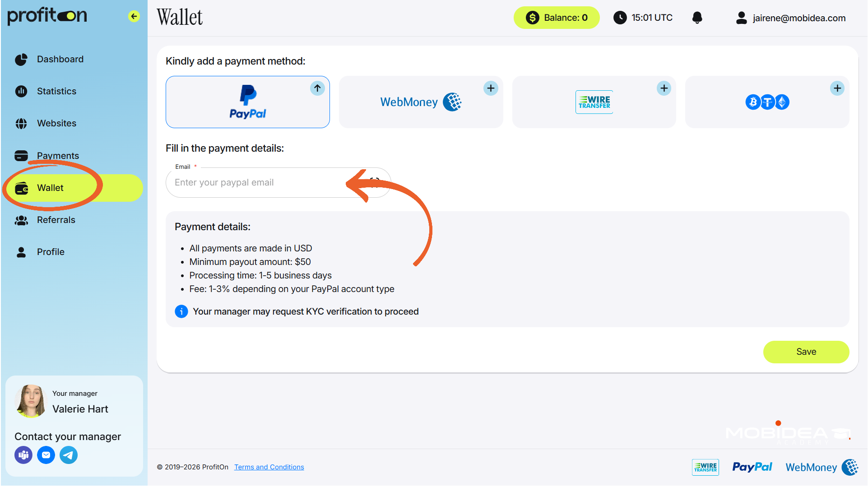Screen dimensions: 868x487
Task: Contact manager via email icon
Action: click(46, 455)
